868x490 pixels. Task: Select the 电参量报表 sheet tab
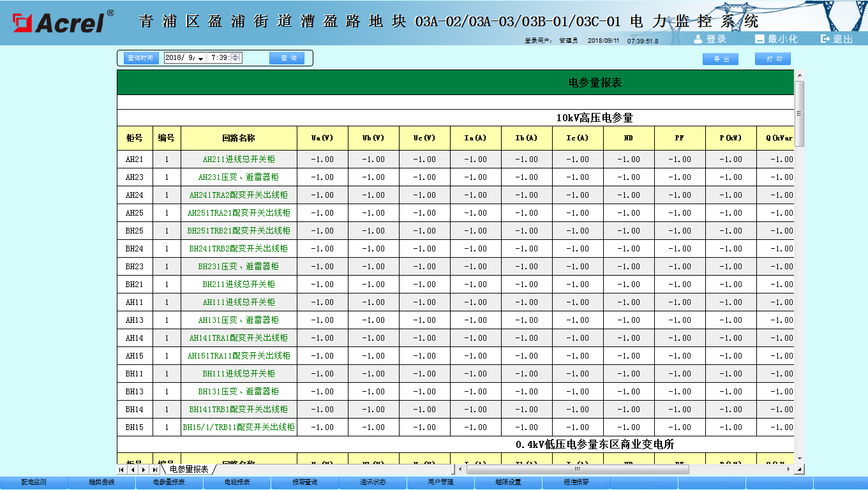pos(189,470)
